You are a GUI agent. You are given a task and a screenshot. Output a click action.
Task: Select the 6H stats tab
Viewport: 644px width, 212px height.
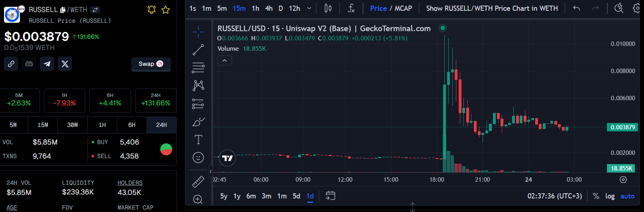tap(132, 125)
